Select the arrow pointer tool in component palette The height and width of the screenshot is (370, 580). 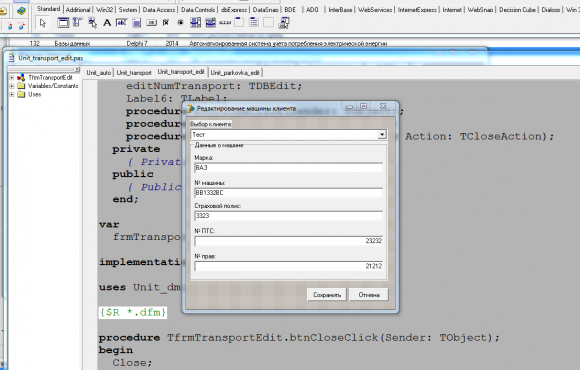coord(43,23)
